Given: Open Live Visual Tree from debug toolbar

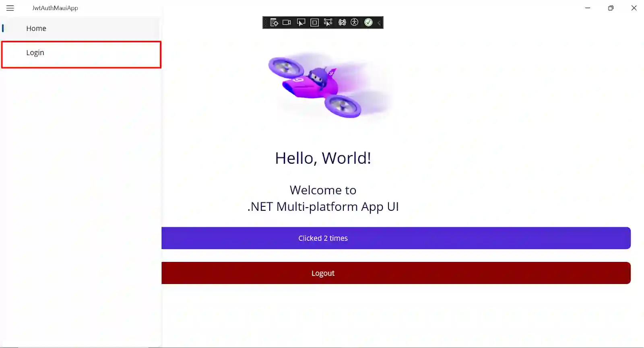Looking at the screenshot, I should (x=274, y=23).
